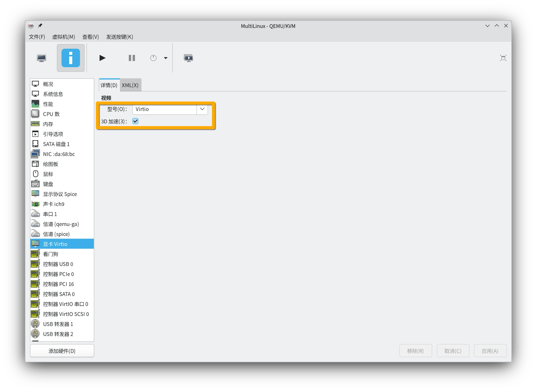The height and width of the screenshot is (392, 537).
Task: Select 显示协议 Spice item
Action: (x=62, y=194)
